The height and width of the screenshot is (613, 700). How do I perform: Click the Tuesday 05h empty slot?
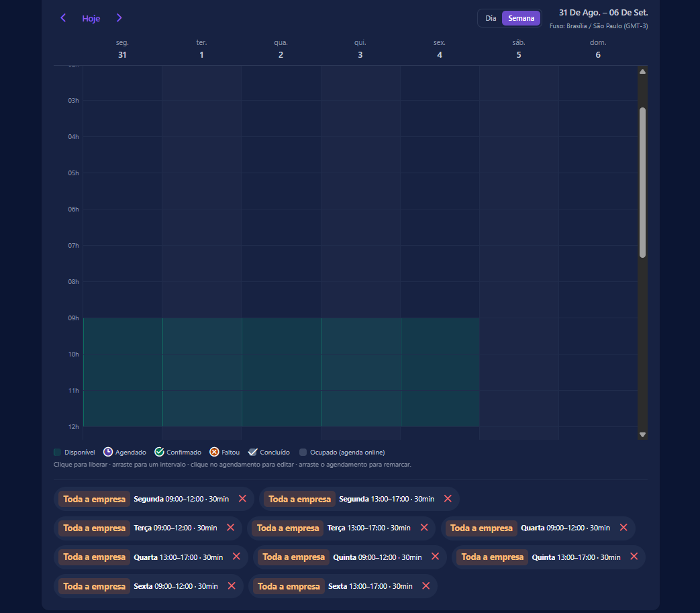point(202,191)
